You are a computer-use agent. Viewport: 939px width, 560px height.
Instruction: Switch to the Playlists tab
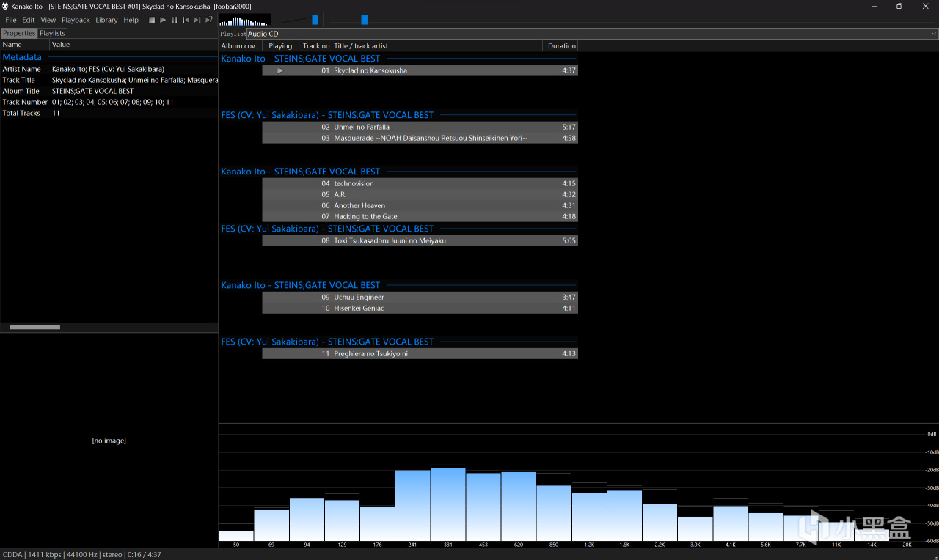[52, 33]
